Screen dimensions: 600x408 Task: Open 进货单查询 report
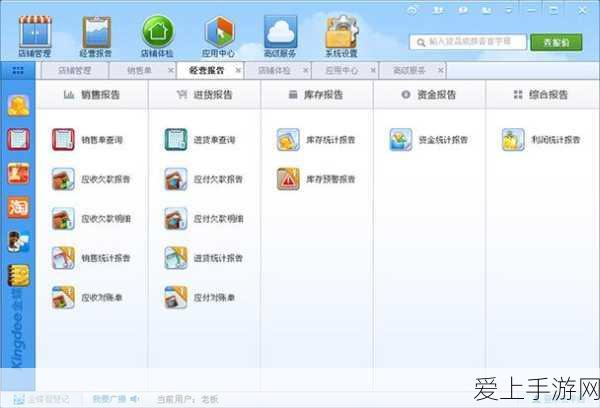tap(200, 140)
